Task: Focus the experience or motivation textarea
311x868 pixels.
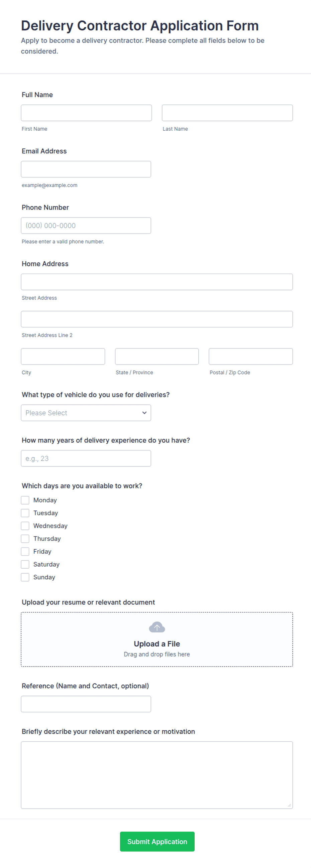Action: 157,775
